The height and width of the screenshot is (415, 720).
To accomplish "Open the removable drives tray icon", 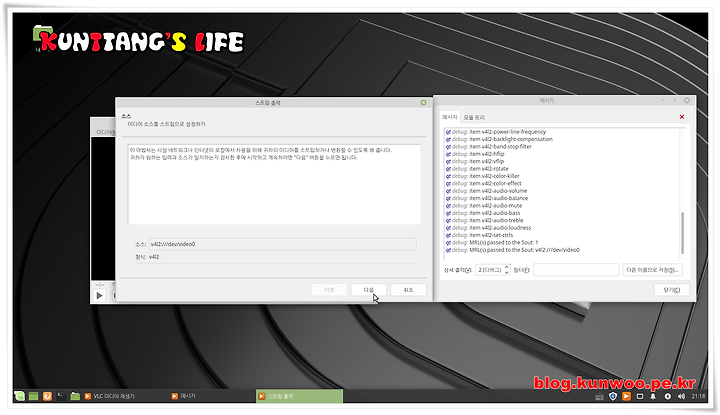I will pyautogui.click(x=640, y=396).
